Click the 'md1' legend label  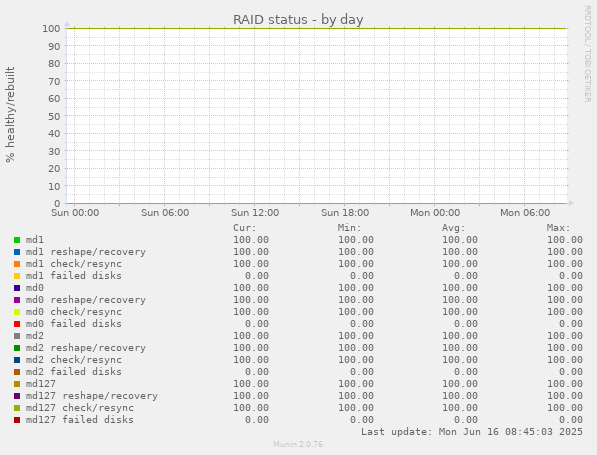35,240
